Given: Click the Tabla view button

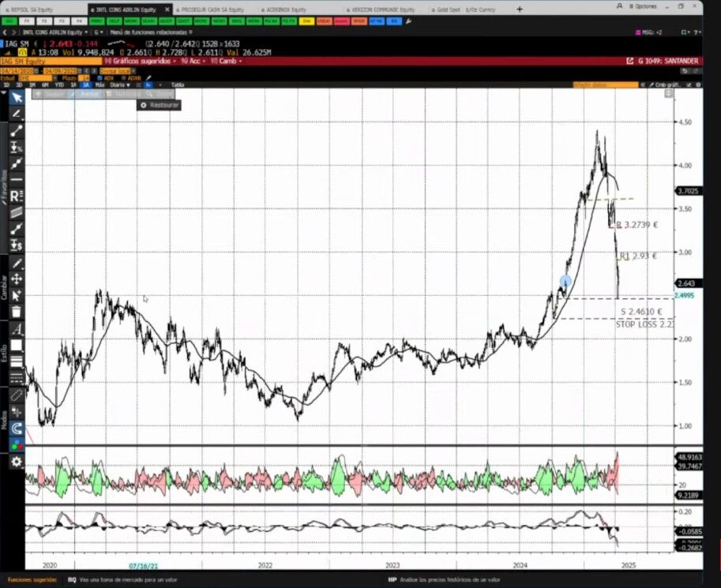Looking at the screenshot, I should tap(178, 85).
